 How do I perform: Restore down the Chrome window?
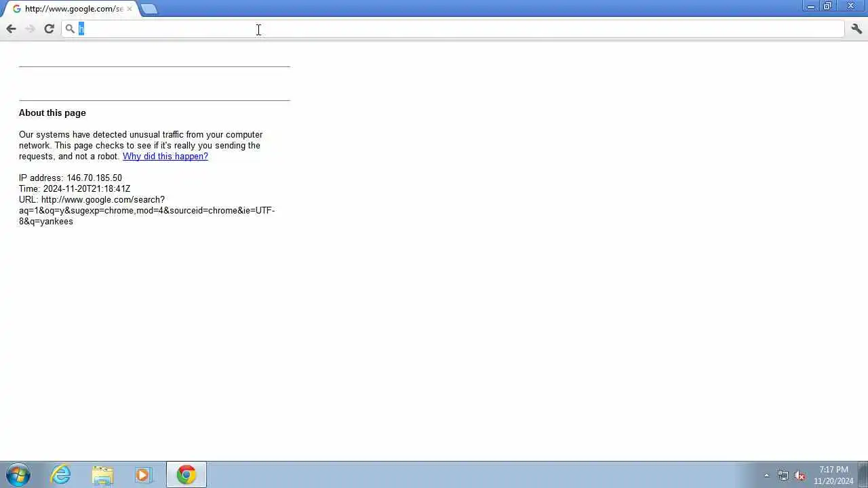click(x=828, y=6)
